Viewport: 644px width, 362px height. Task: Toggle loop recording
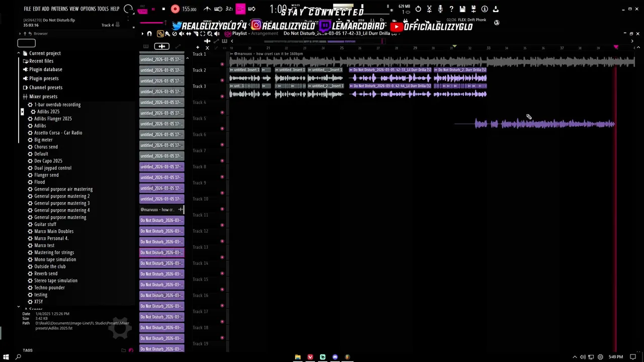252,9
